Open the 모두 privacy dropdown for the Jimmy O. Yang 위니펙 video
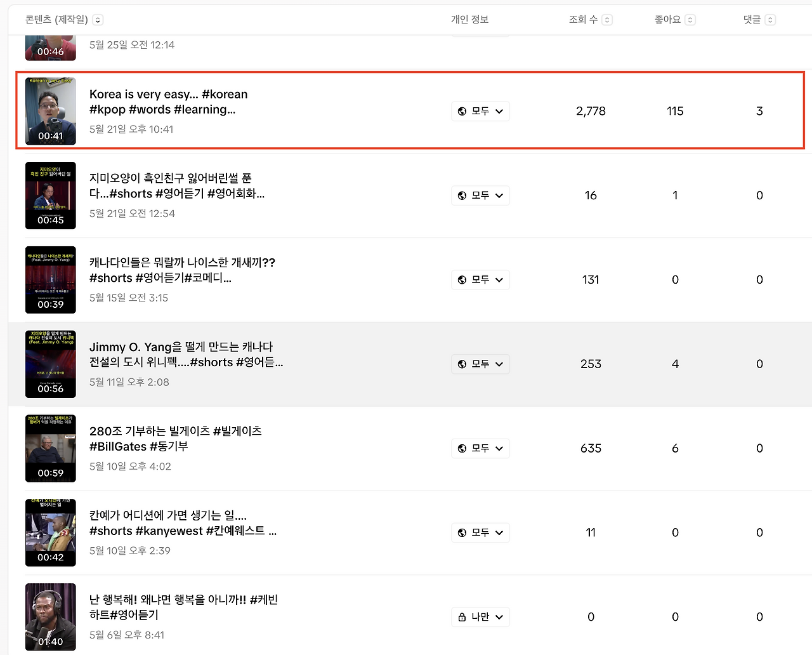The width and height of the screenshot is (812, 655). 480,364
